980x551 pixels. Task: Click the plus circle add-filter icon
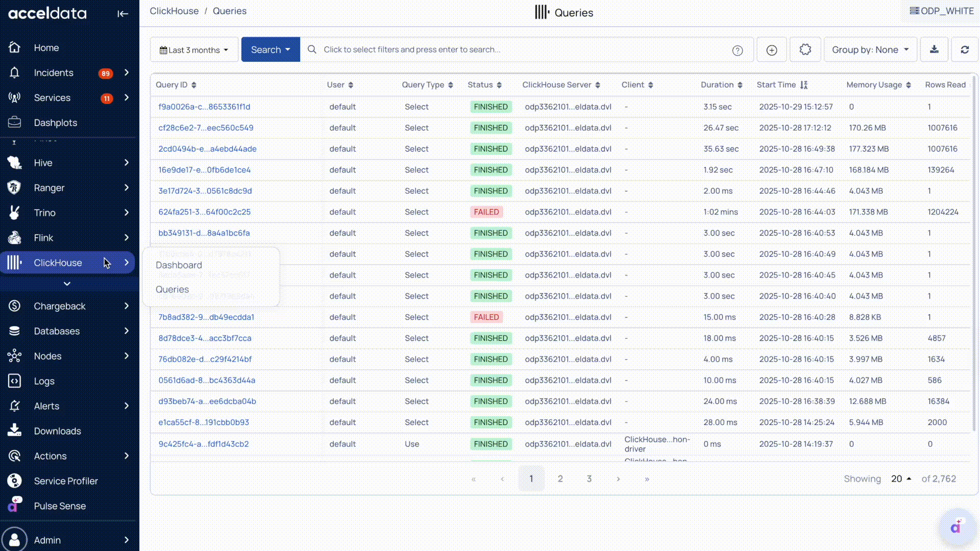[772, 50]
